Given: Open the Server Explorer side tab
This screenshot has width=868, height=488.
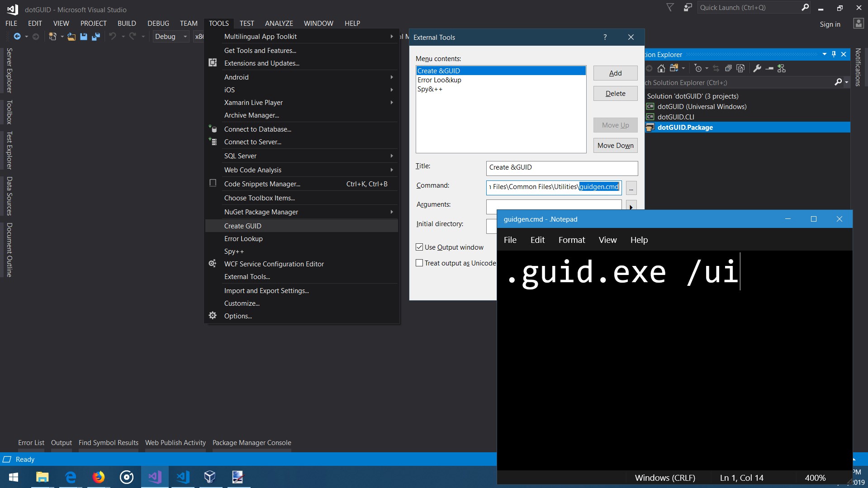Looking at the screenshot, I should coord(9,70).
